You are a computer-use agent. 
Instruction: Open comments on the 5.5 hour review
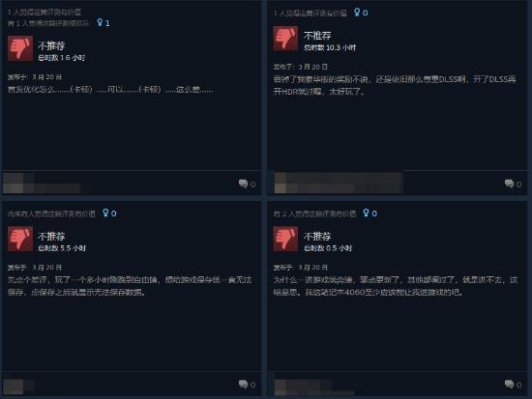pyautogui.click(x=247, y=385)
